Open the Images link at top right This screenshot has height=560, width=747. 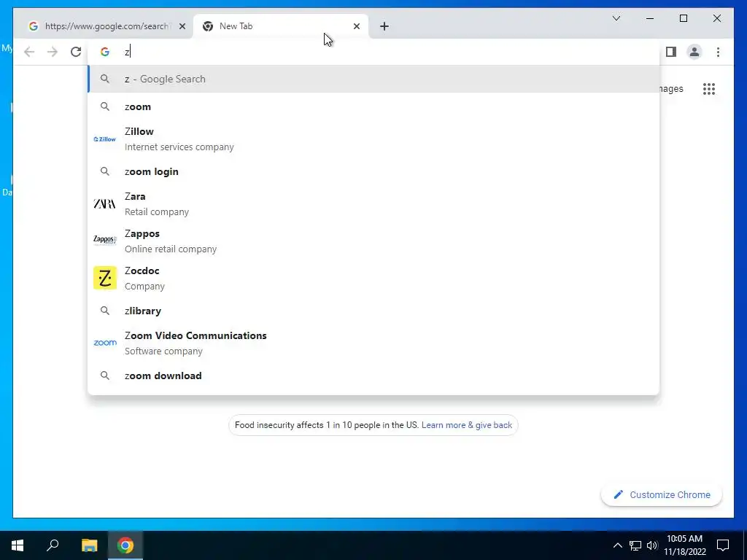click(671, 88)
